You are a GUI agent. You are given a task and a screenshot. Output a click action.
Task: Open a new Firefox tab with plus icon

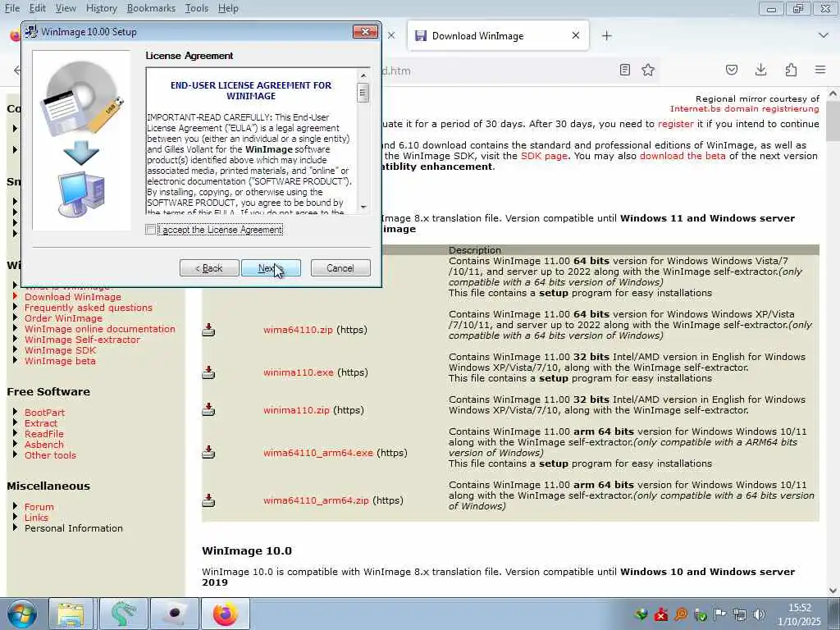pos(606,36)
